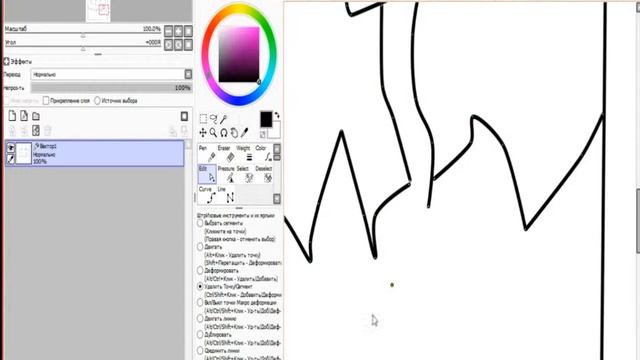This screenshot has height=360, width=640.
Task: Click the transparent color toggle icon
Action: (262, 134)
